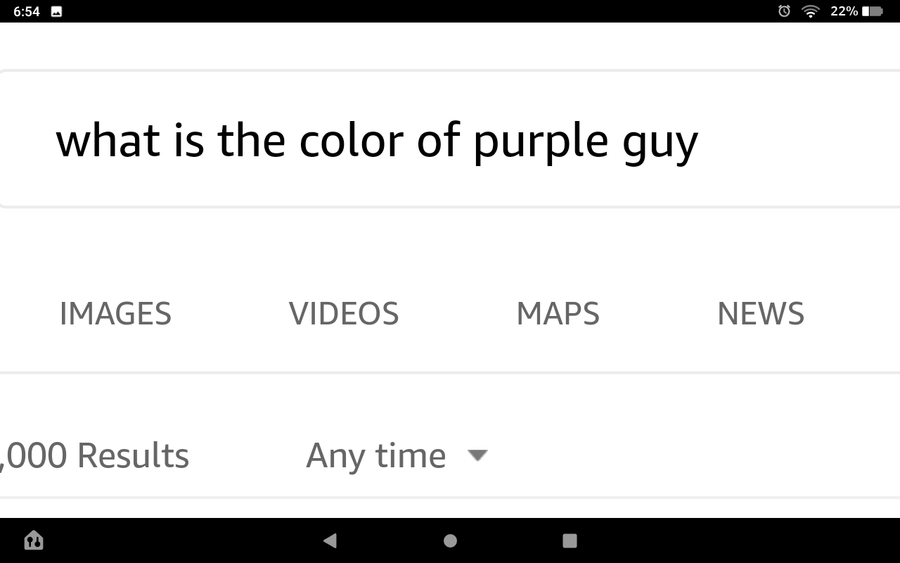Tap the circular home button

click(450, 541)
